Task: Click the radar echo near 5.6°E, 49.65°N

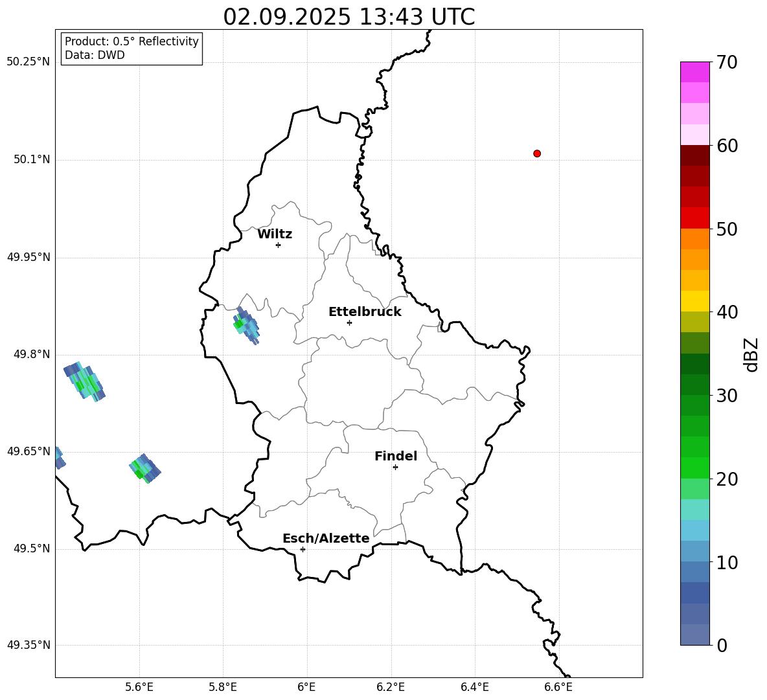Action: 145,468
